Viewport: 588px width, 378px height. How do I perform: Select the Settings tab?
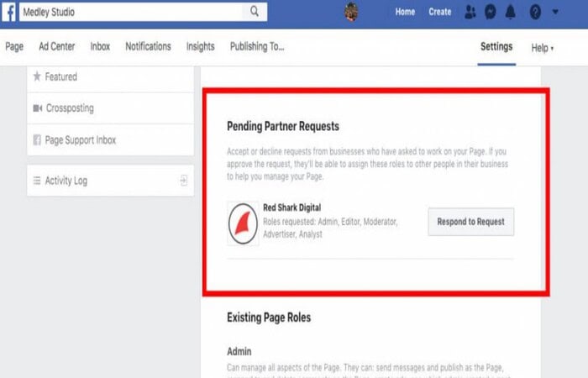[496, 46]
